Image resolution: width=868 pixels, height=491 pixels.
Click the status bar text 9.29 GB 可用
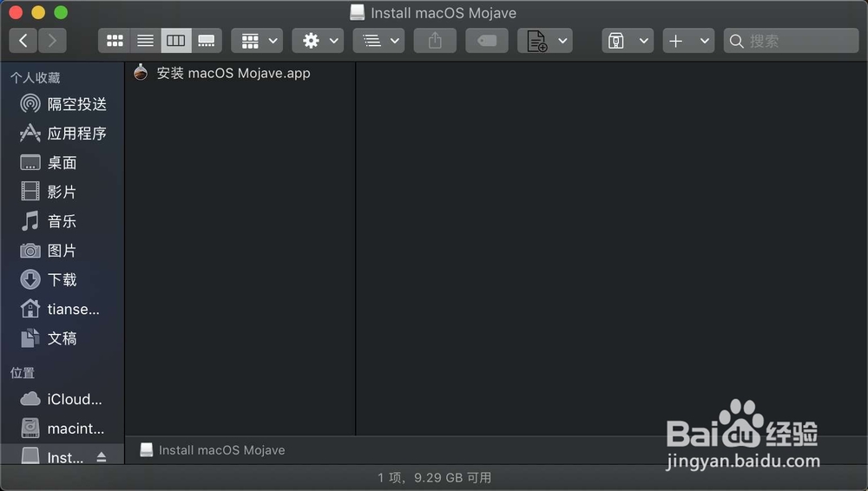click(x=452, y=478)
